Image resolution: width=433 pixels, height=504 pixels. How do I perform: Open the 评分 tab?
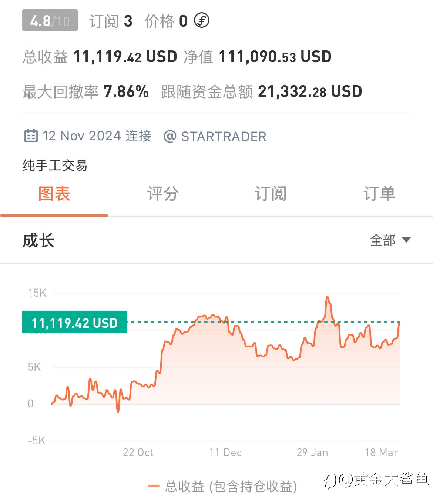pyautogui.click(x=162, y=194)
